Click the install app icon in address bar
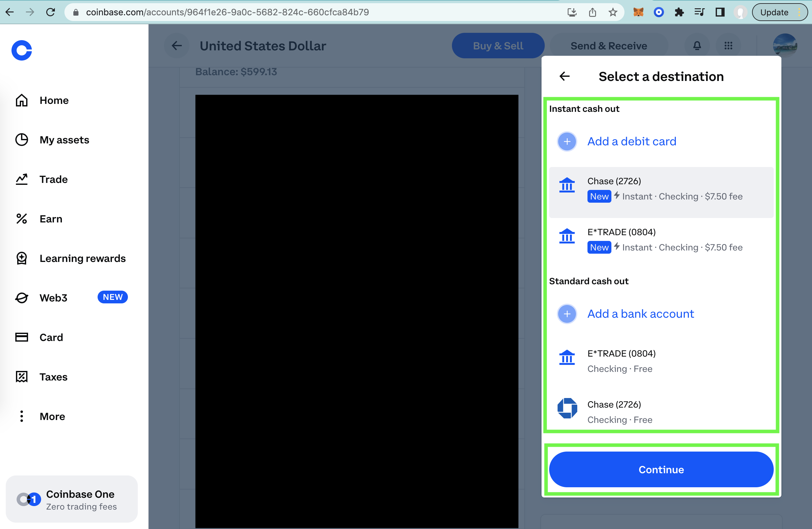The image size is (812, 529). [x=572, y=12]
